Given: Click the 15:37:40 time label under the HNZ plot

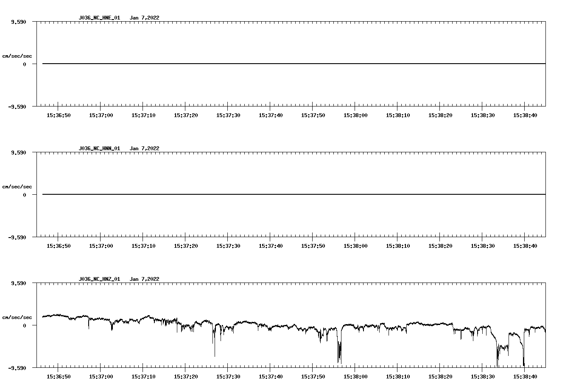Looking at the screenshot, I should 271,377.
